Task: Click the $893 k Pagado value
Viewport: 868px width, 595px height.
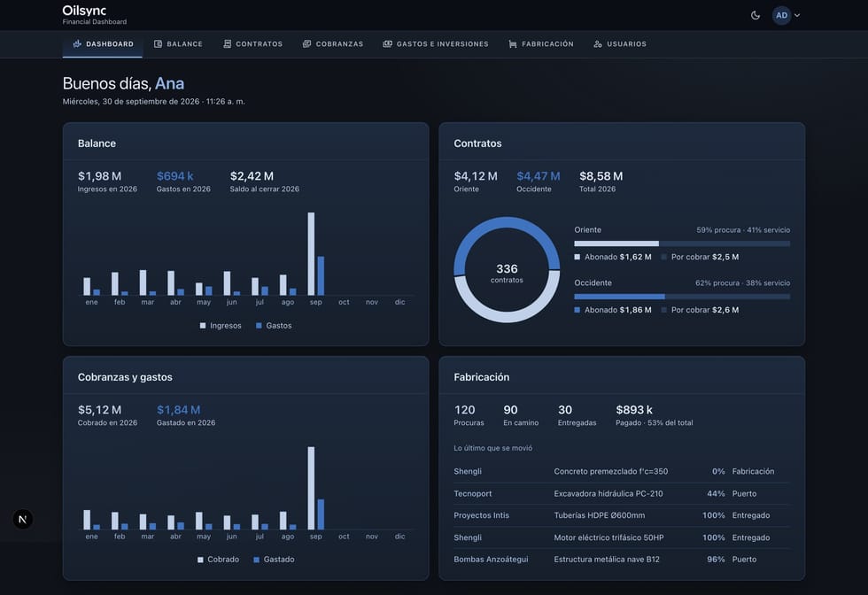Action: [x=634, y=410]
